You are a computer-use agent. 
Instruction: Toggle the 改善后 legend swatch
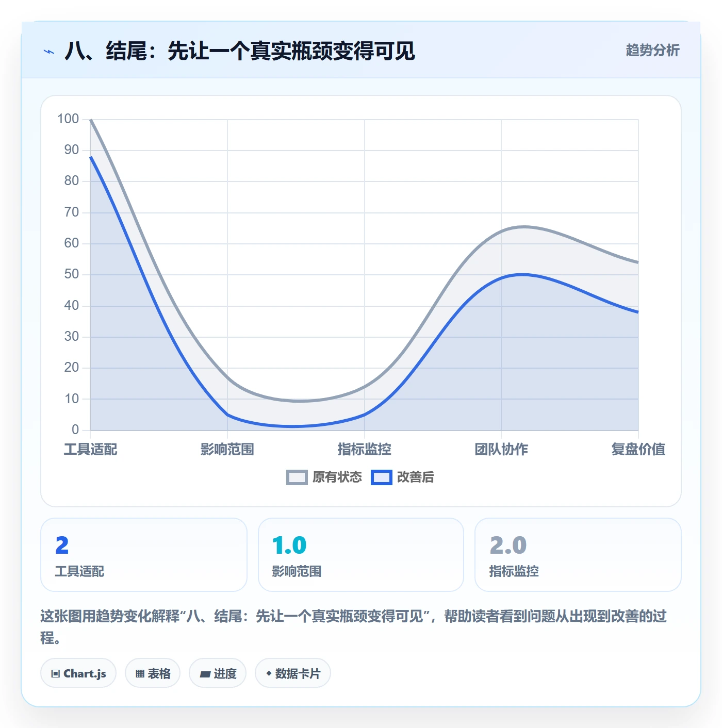(x=382, y=477)
